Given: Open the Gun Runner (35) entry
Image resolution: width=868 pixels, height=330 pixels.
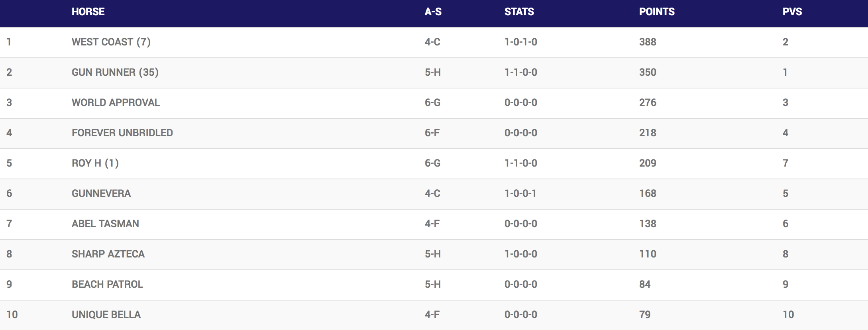Looking at the screenshot, I should coord(115,73).
